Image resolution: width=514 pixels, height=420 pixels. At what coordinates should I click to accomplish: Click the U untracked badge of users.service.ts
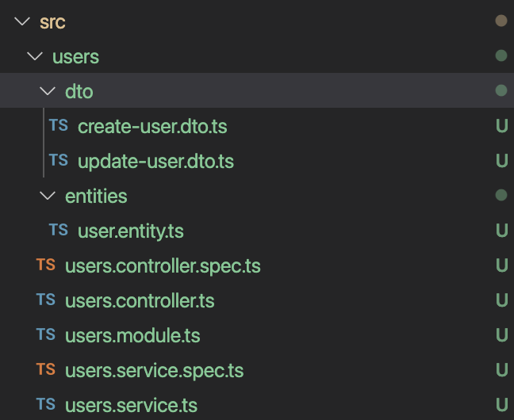tap(502, 405)
